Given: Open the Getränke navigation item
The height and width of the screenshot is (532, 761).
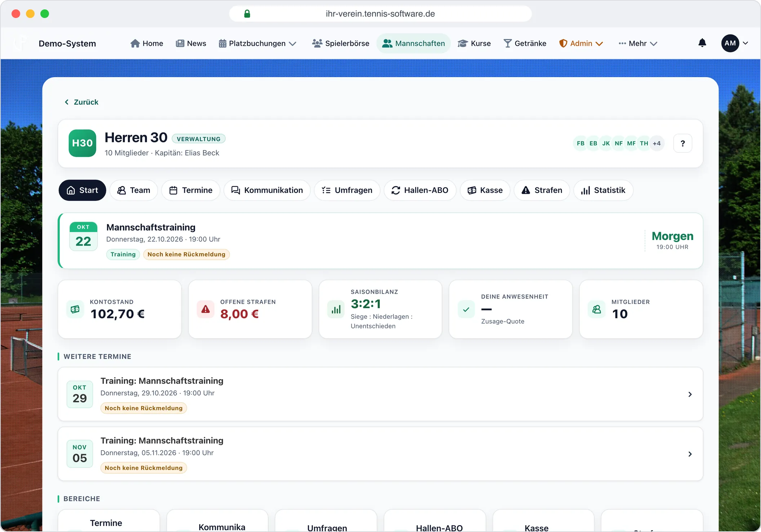Looking at the screenshot, I should pos(525,43).
